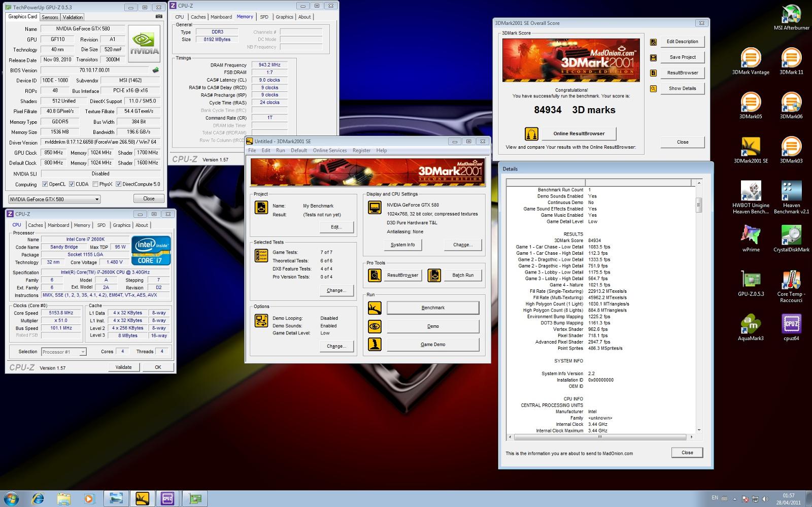Open Run menu in 3DMark2001 SE
Screen dimensions: 812x507
pyautogui.click(x=280, y=150)
